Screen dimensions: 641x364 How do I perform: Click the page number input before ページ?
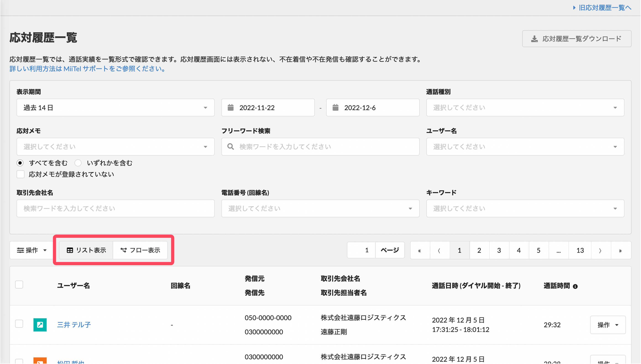[361, 250]
